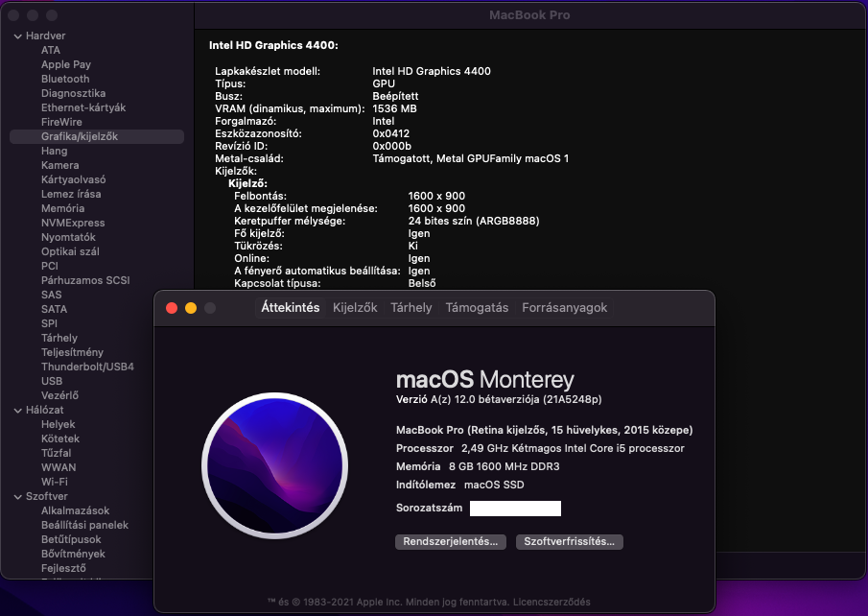Click the Kapcsolat típusa value Belső
868x616 pixels.
[x=422, y=283]
